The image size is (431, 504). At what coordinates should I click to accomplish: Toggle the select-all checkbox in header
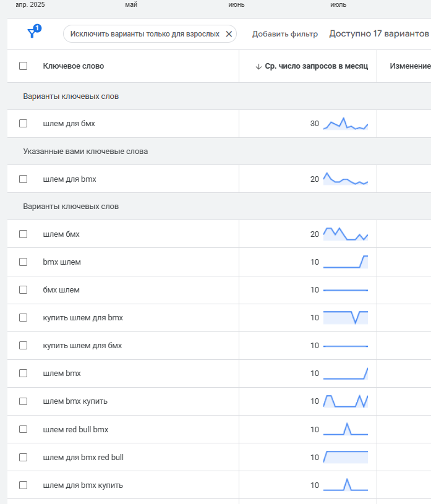pyautogui.click(x=23, y=66)
